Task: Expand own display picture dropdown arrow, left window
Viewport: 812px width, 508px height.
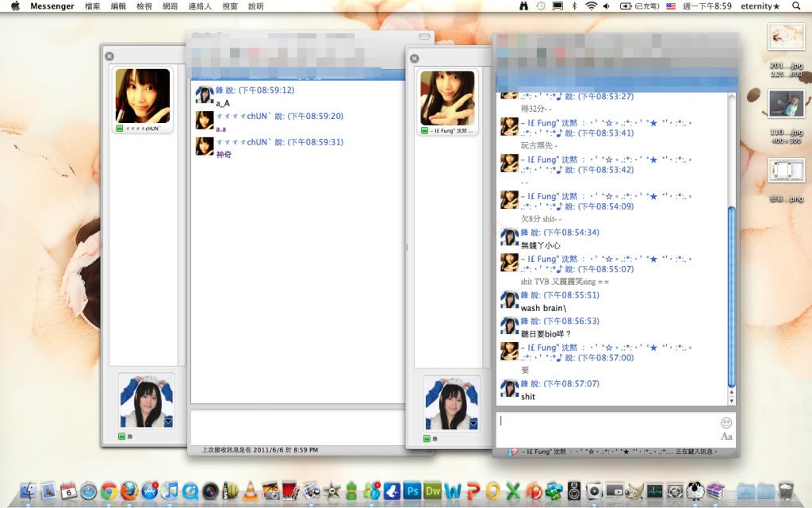Action: click(x=168, y=421)
